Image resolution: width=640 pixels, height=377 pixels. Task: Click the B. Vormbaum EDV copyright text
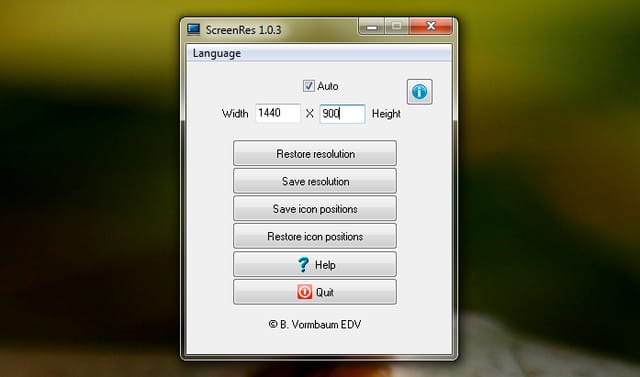(x=315, y=324)
